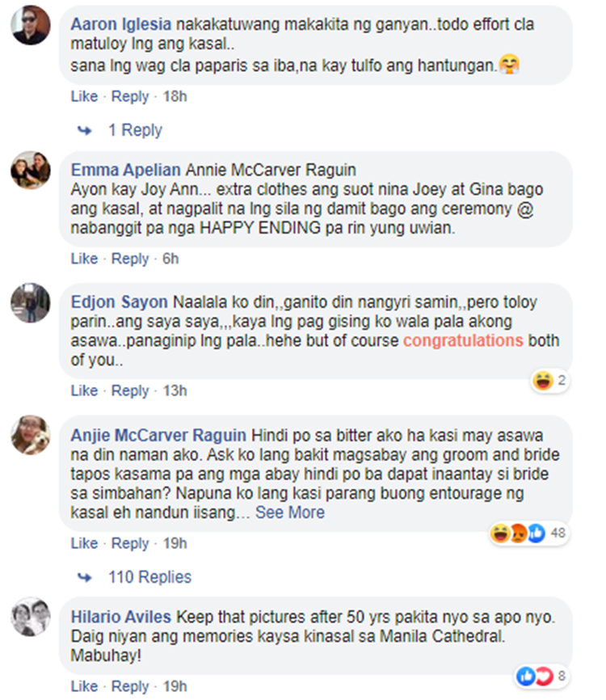Like Edjon Sayon's comment

84,390
